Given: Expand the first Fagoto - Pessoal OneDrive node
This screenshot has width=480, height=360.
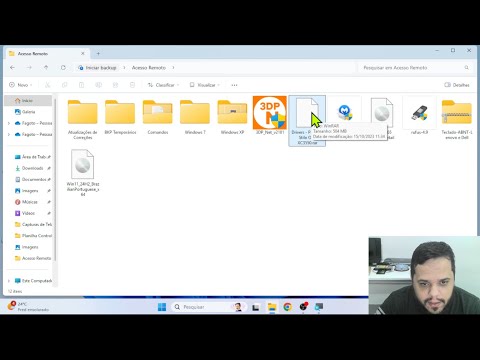Looking at the screenshot, I should point(9,123).
